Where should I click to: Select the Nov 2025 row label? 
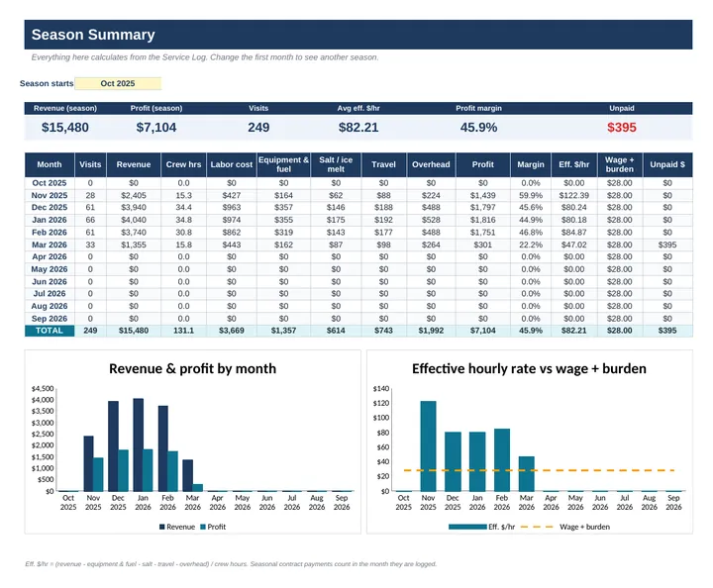point(50,195)
